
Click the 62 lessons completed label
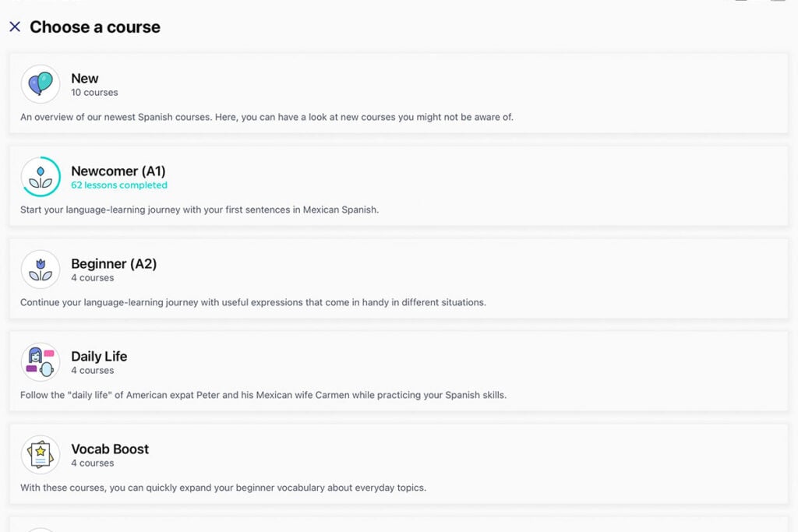point(118,185)
